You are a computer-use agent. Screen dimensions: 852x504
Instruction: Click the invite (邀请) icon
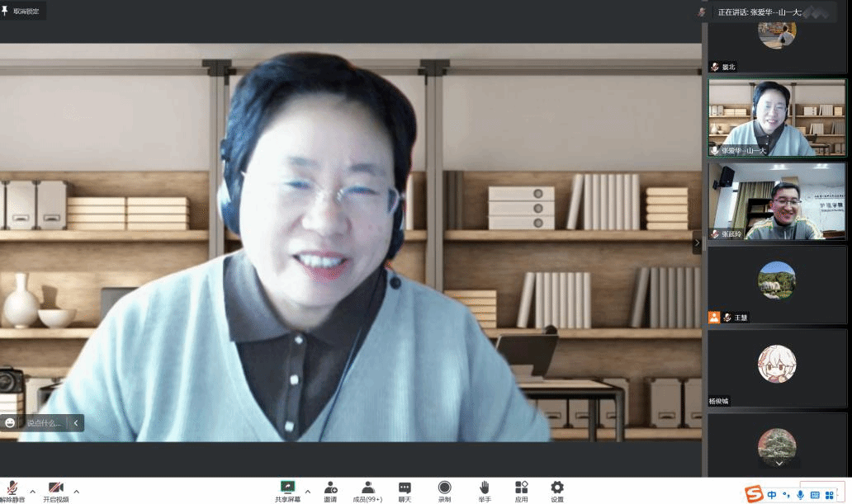330,488
